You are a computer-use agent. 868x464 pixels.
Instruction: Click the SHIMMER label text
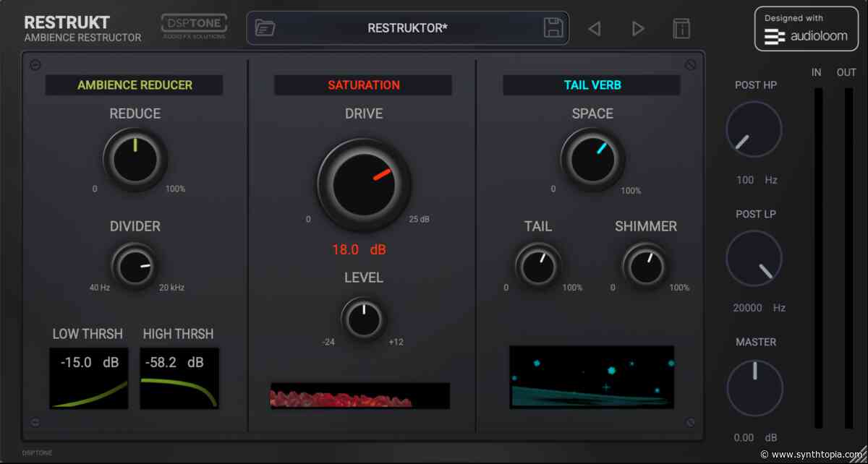point(646,226)
